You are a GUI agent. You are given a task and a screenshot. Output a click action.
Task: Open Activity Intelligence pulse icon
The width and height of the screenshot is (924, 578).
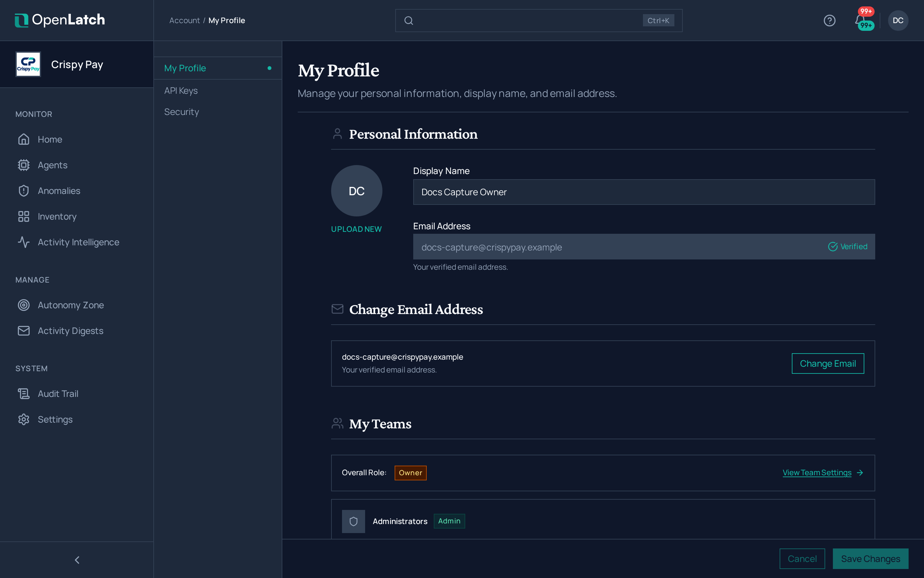[x=24, y=242]
